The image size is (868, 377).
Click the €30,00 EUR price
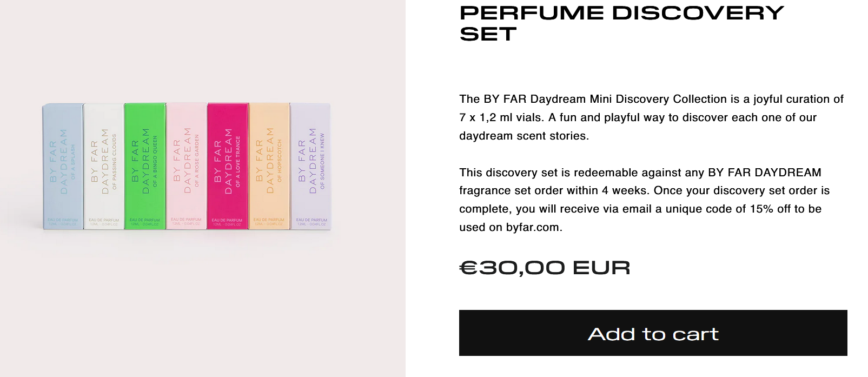point(545,268)
